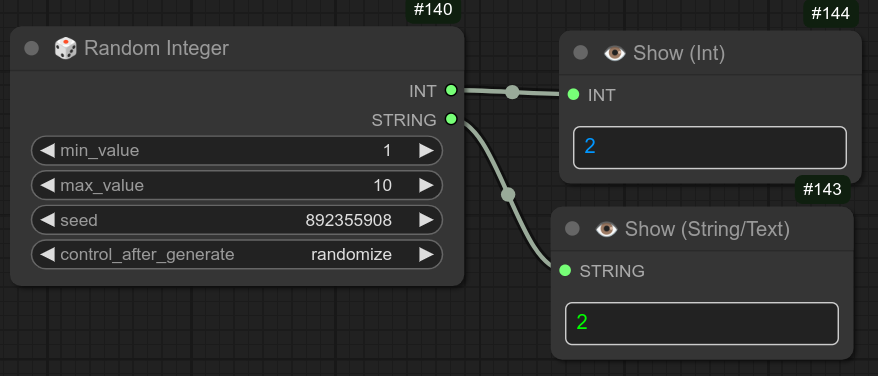Decrease min_value with left arrow
The image size is (878, 376).
tap(48, 150)
